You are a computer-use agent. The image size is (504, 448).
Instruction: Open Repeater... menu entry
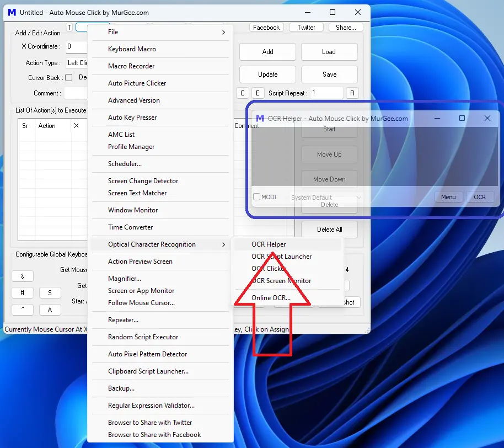(160, 320)
